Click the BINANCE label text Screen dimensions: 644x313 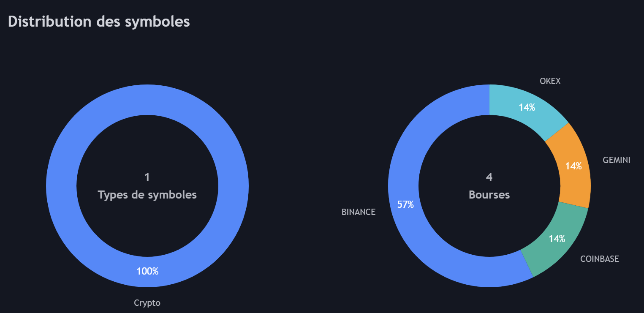click(x=358, y=212)
